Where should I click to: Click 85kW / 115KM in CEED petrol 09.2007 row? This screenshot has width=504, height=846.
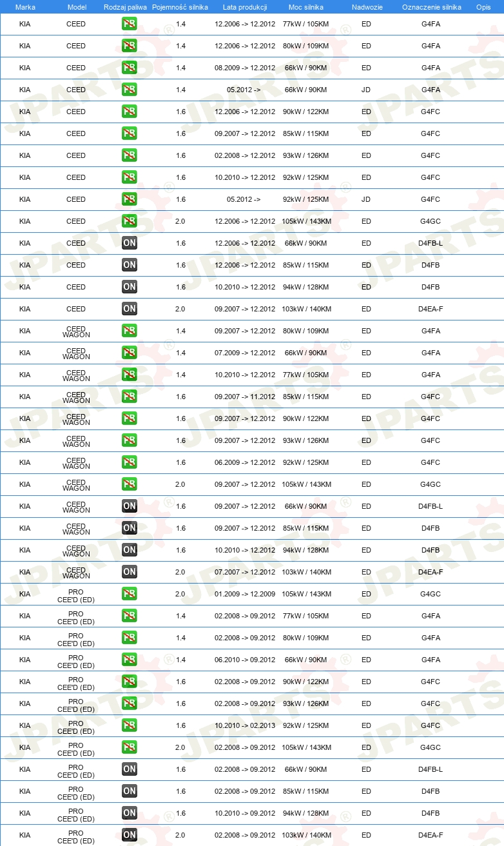pyautogui.click(x=306, y=133)
